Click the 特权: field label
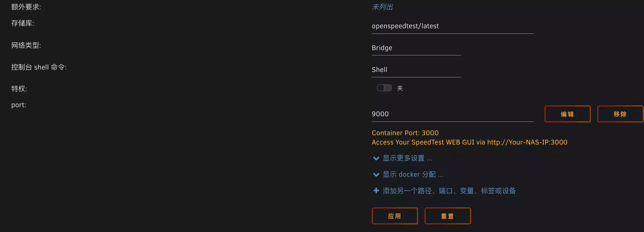644x232 pixels. [19, 88]
